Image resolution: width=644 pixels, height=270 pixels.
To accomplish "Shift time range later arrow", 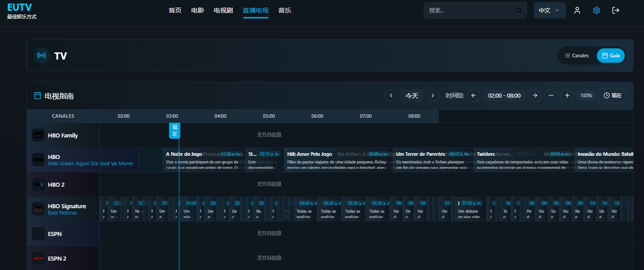I will coord(535,95).
